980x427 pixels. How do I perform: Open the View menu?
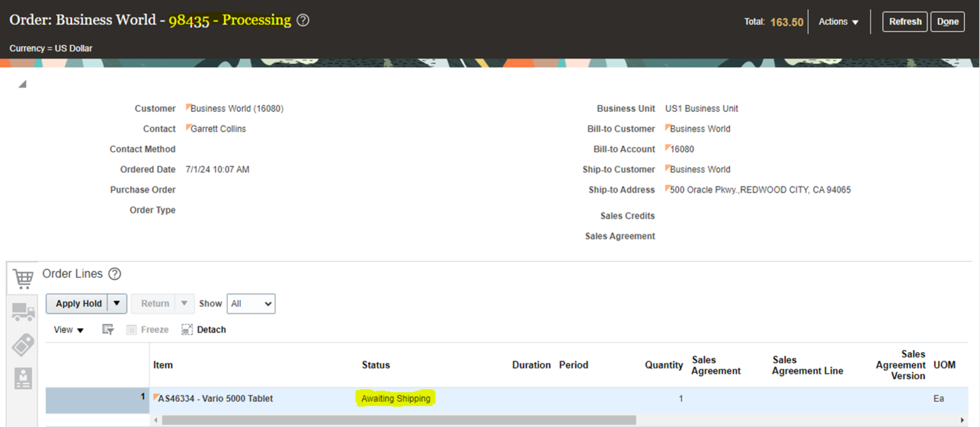pyautogui.click(x=69, y=329)
